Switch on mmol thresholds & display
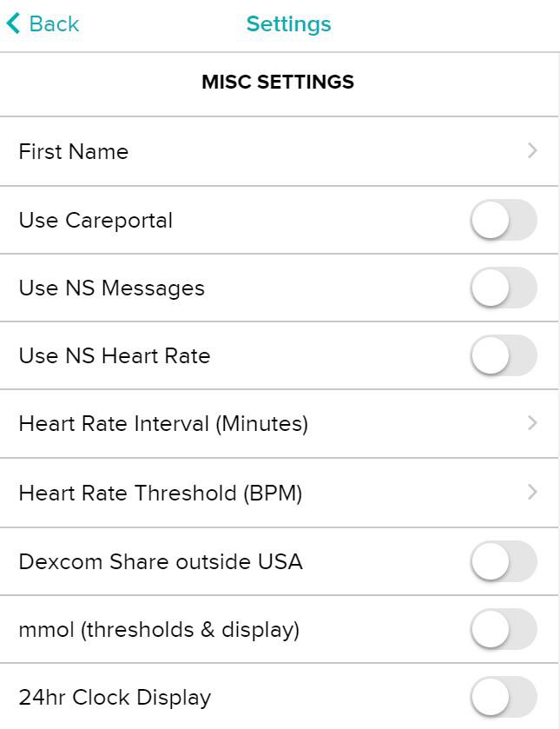560x729 pixels. click(x=504, y=629)
